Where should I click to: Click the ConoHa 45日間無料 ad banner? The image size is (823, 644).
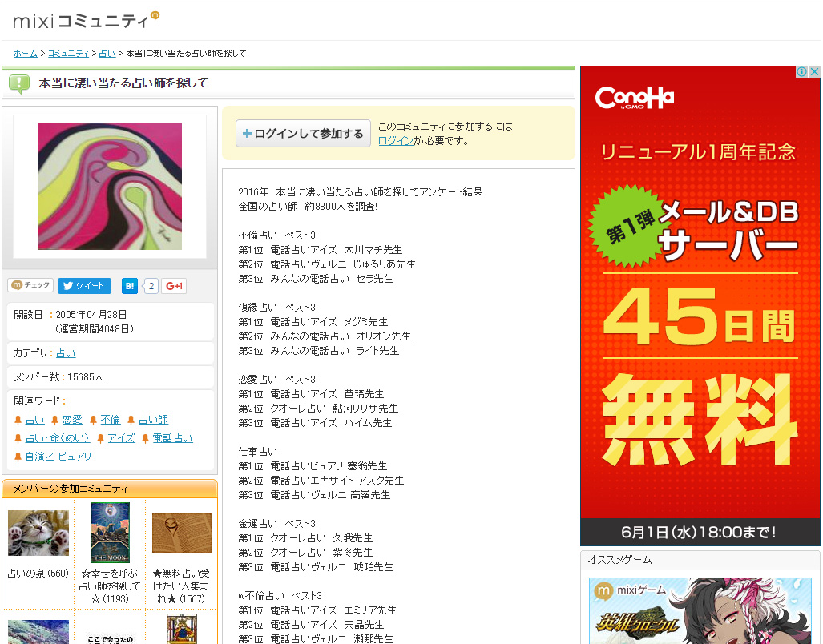point(700,306)
